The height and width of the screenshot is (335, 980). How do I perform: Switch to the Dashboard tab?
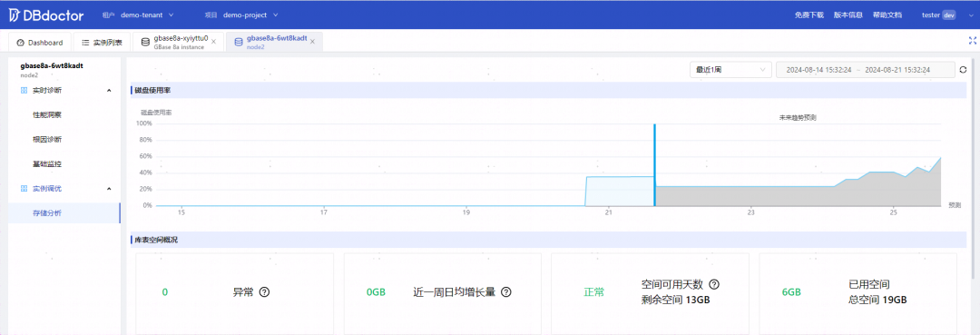coord(40,43)
